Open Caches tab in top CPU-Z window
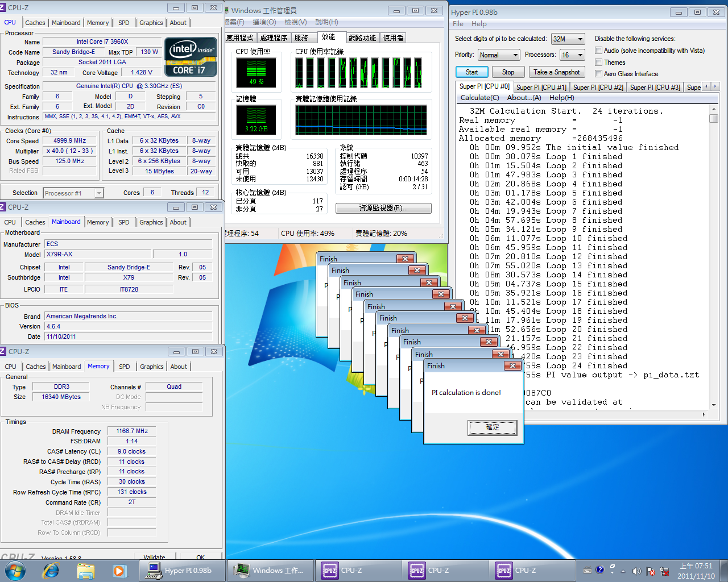Screen dimensions: 728x582 (35, 23)
